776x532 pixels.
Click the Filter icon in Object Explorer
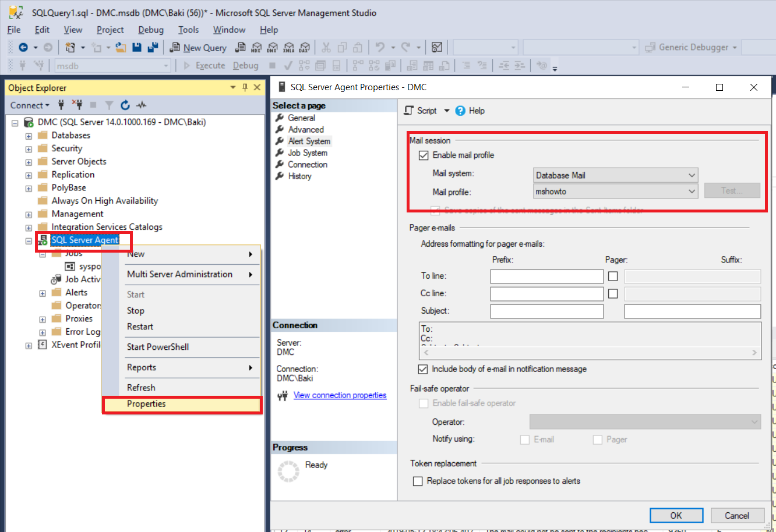click(x=109, y=105)
